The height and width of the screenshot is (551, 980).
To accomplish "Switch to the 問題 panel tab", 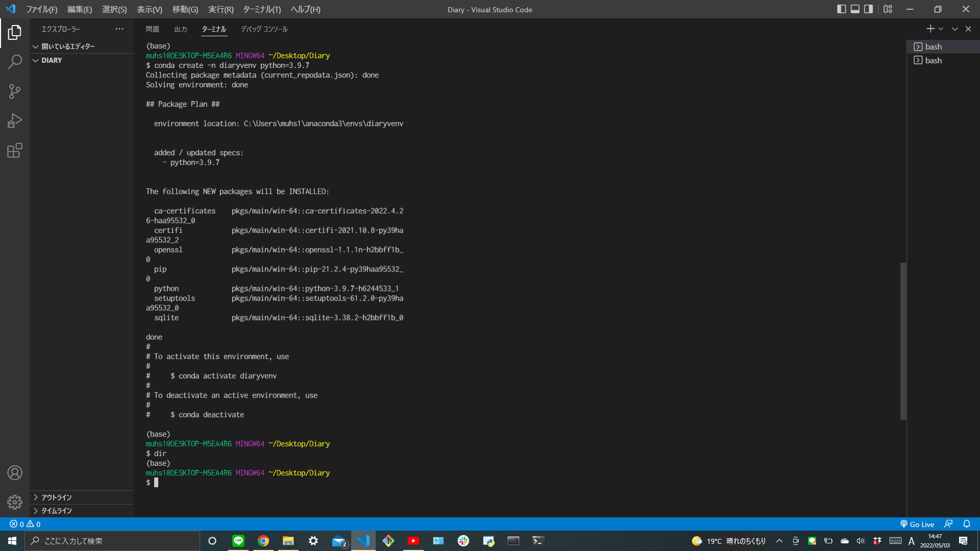I will [152, 30].
